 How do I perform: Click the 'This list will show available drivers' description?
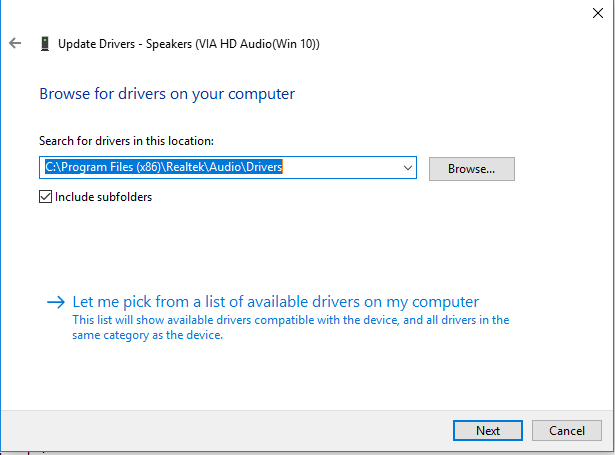291,320
